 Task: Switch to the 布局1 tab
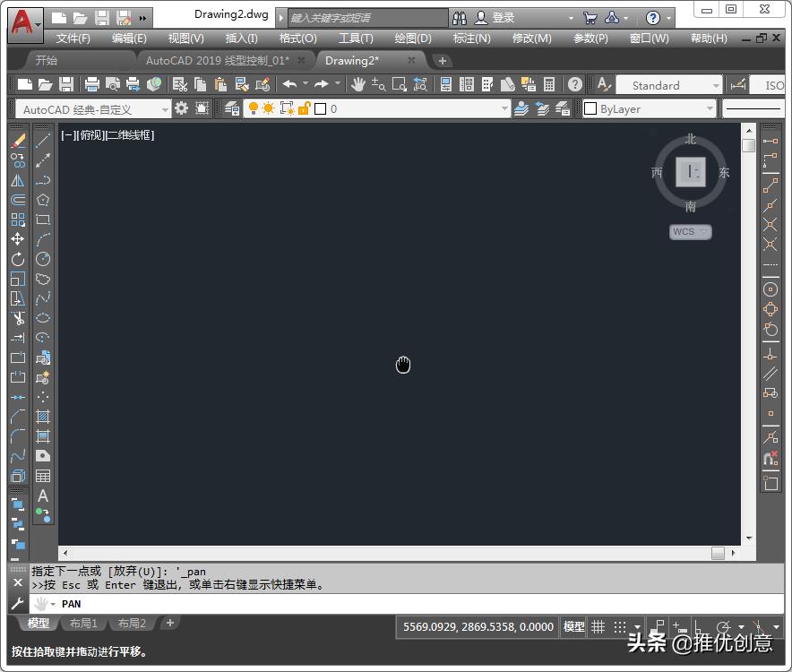pyautogui.click(x=82, y=623)
